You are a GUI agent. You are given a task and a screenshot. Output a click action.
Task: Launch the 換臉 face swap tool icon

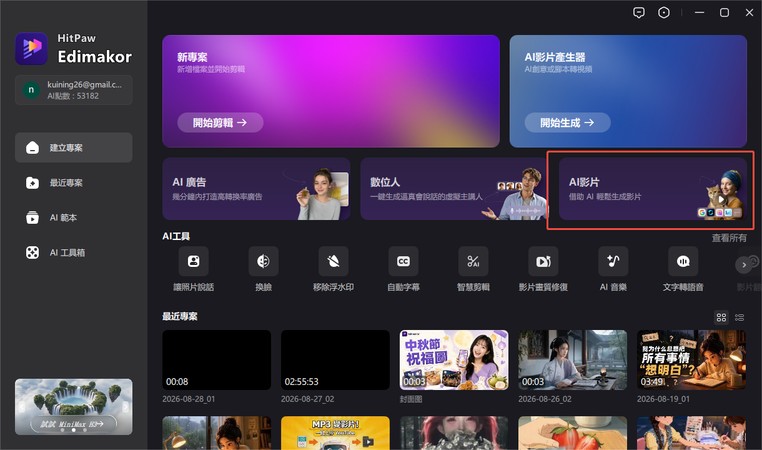point(263,261)
